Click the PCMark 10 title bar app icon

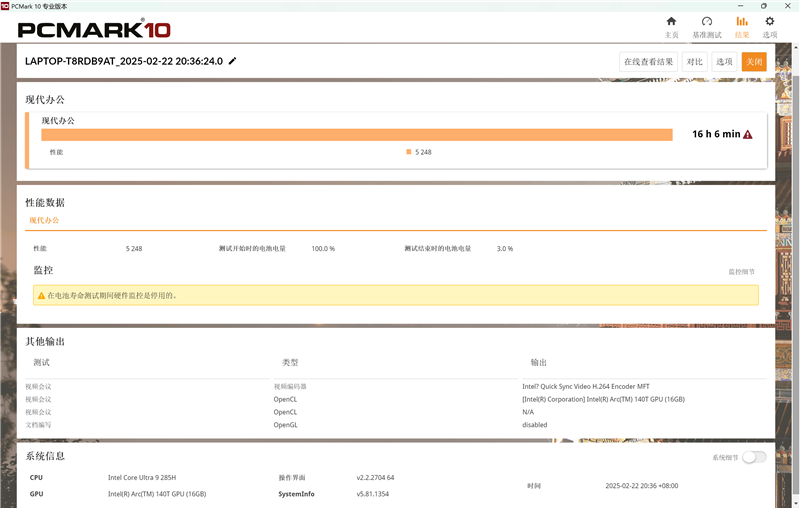coord(5,6)
